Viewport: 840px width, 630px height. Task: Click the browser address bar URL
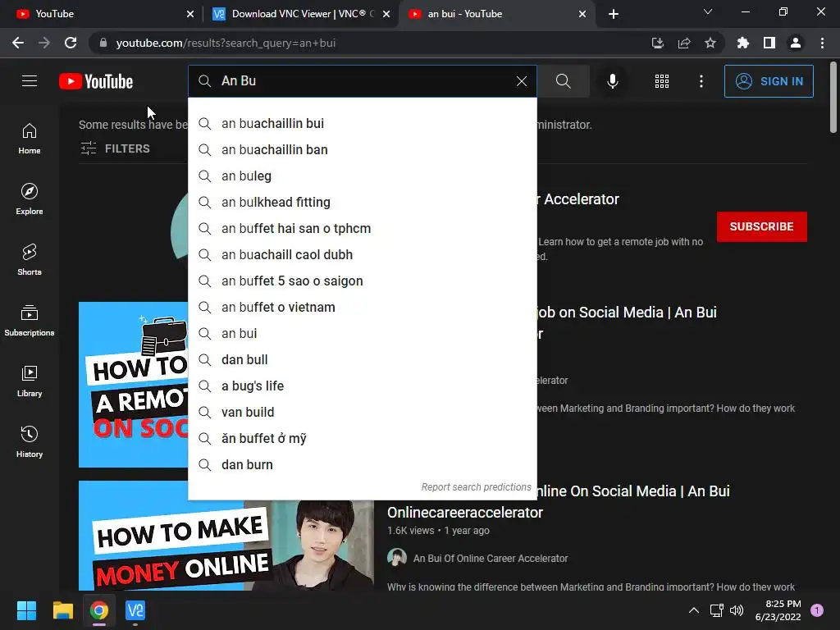226,43
